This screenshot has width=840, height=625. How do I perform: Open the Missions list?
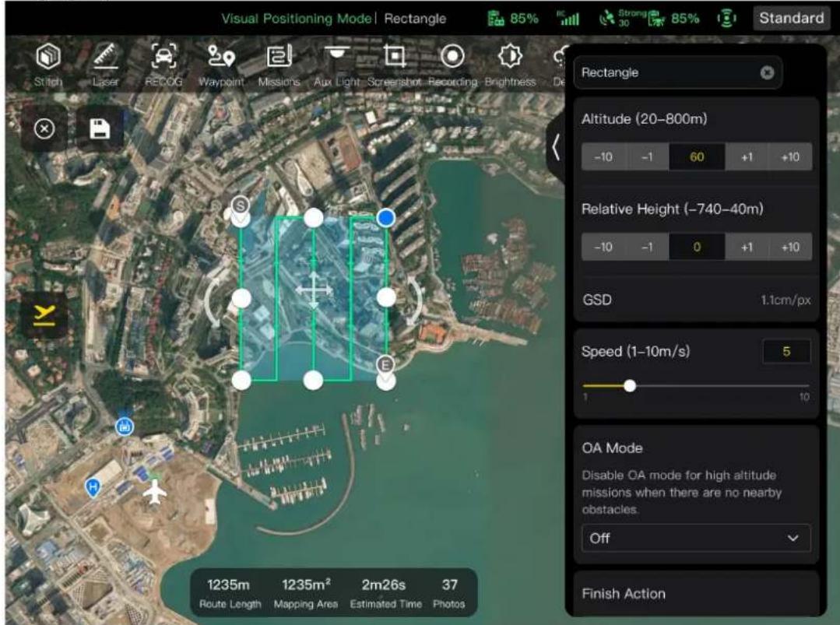[x=279, y=65]
